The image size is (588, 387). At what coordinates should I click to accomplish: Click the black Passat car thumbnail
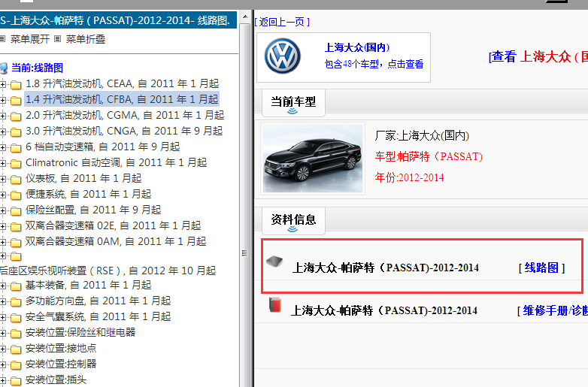313,159
